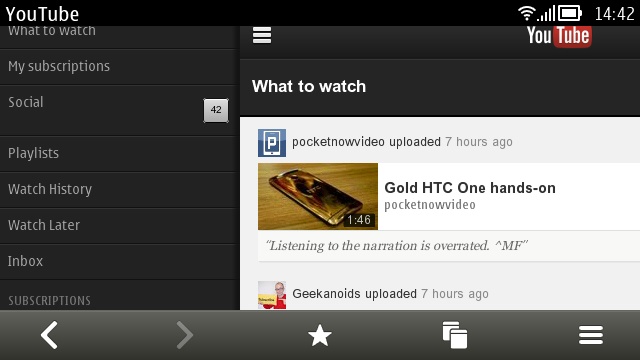Open the browser options menu icon
640x360 pixels.
point(591,335)
